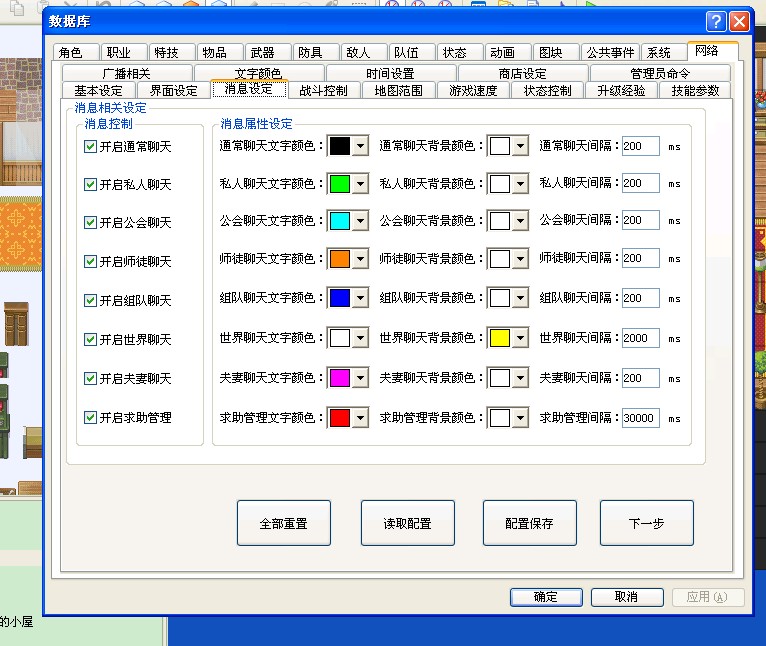
Task: Click the 世界聊天间隔 input field
Action: pos(640,338)
